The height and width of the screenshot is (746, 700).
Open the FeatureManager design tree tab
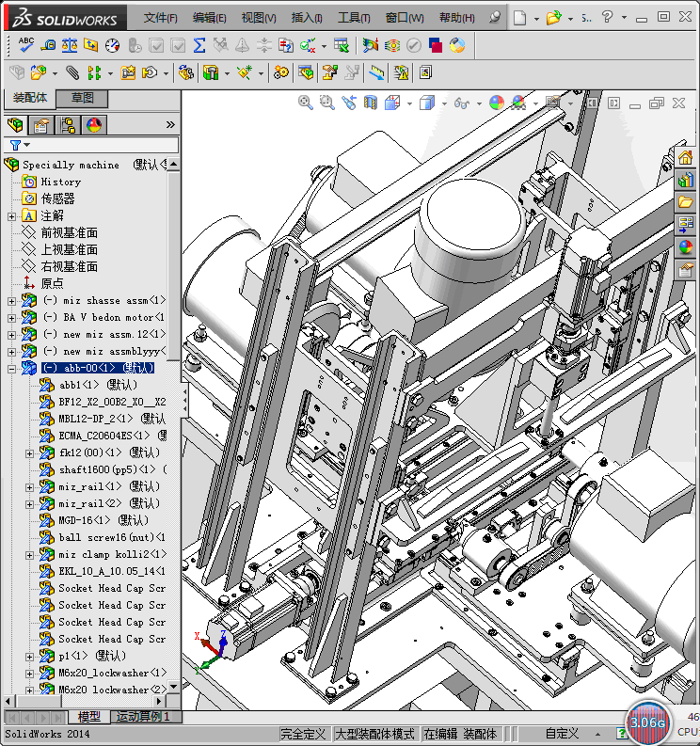(15, 125)
